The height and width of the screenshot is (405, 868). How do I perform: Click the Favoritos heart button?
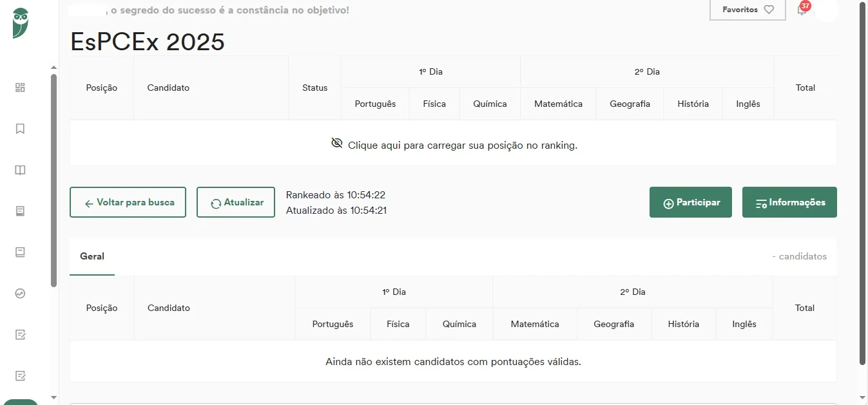[747, 10]
